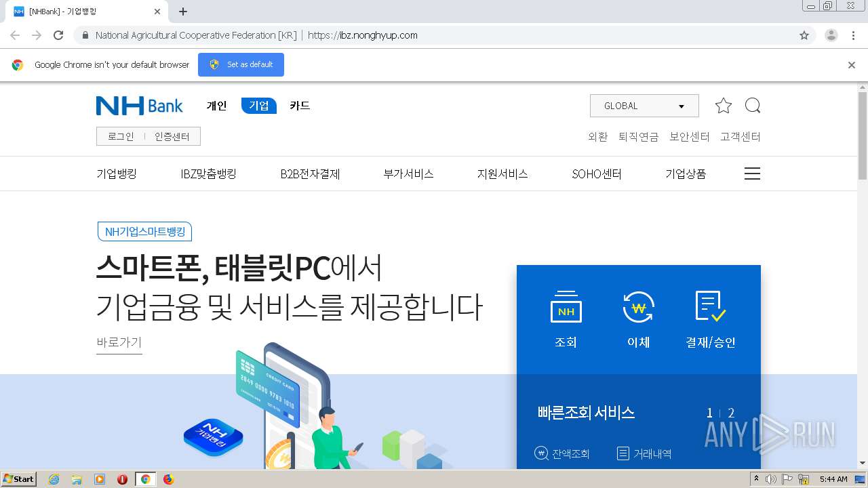Open the media player taskbar icon
Screen dimensions: 868x488
pos(100,479)
